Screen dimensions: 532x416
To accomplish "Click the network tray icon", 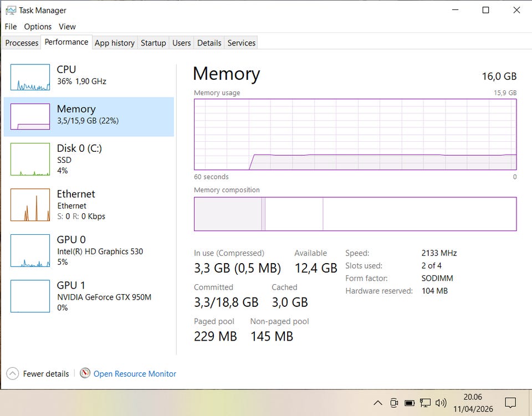I will pyautogui.click(x=425, y=403).
